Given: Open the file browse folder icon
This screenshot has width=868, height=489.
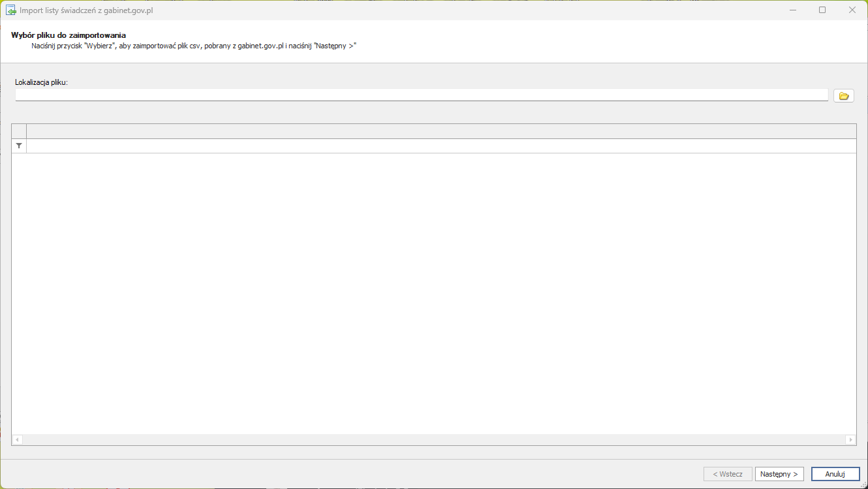Looking at the screenshot, I should [843, 96].
